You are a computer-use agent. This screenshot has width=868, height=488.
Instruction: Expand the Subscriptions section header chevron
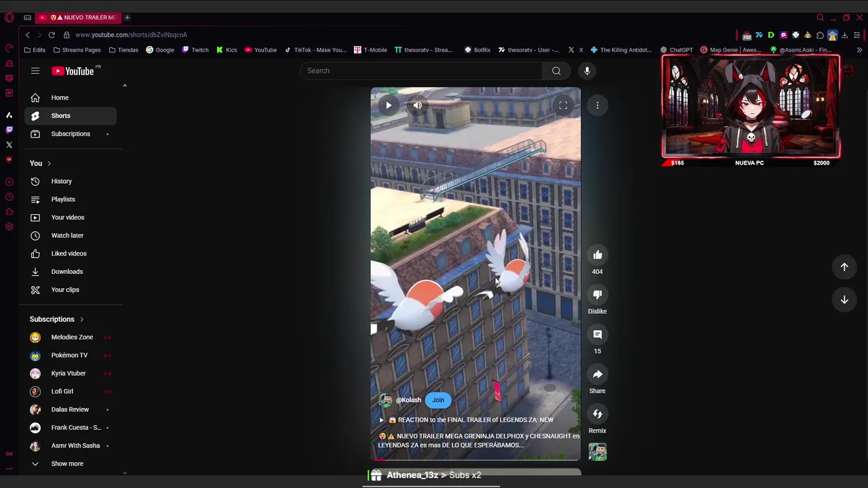[x=81, y=319]
